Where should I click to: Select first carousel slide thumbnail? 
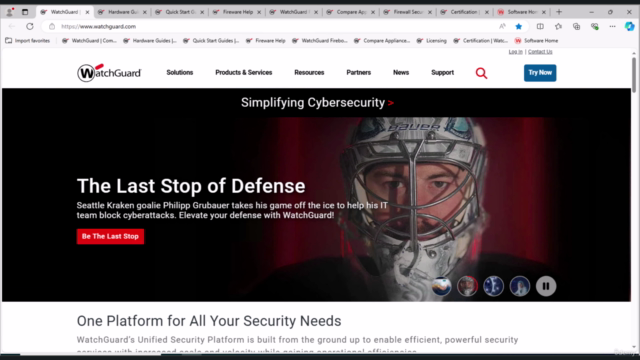[441, 286]
